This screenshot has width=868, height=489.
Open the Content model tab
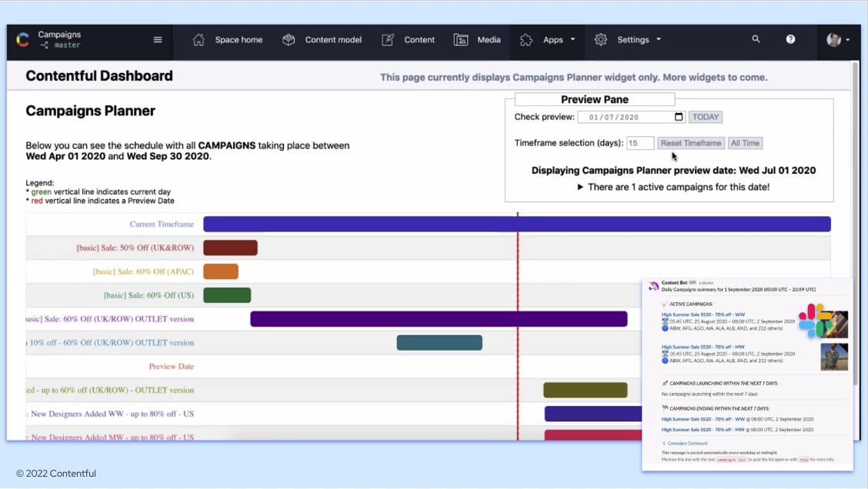(x=333, y=40)
